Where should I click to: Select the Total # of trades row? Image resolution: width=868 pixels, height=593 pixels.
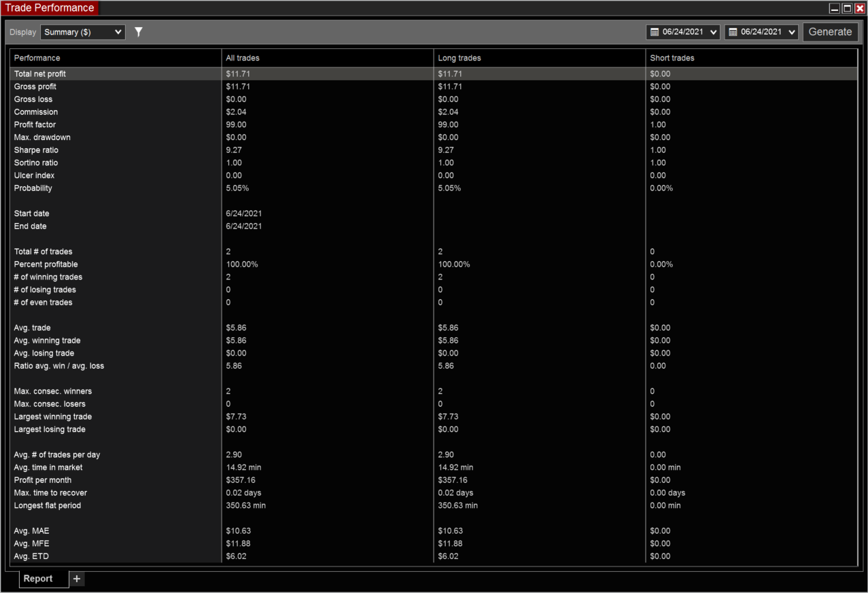[x=434, y=252]
